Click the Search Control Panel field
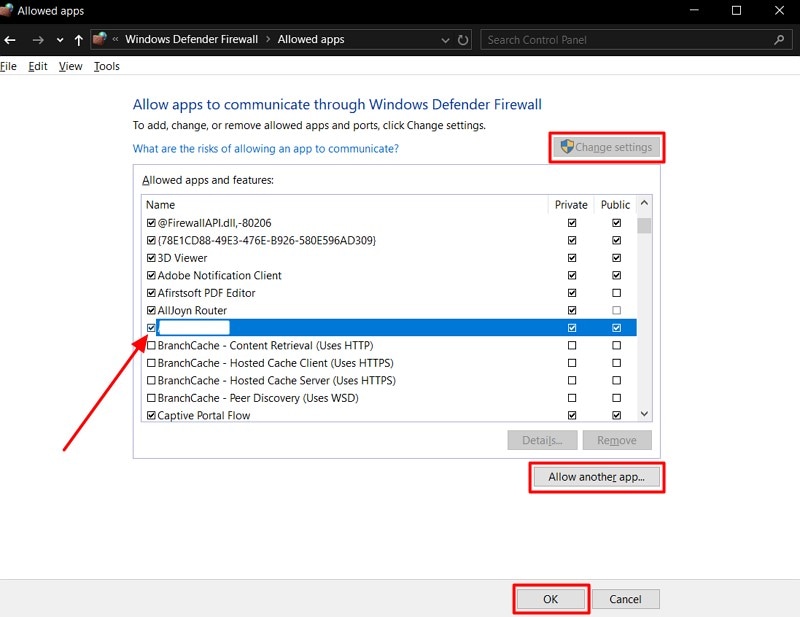The image size is (800, 617). click(x=625, y=40)
